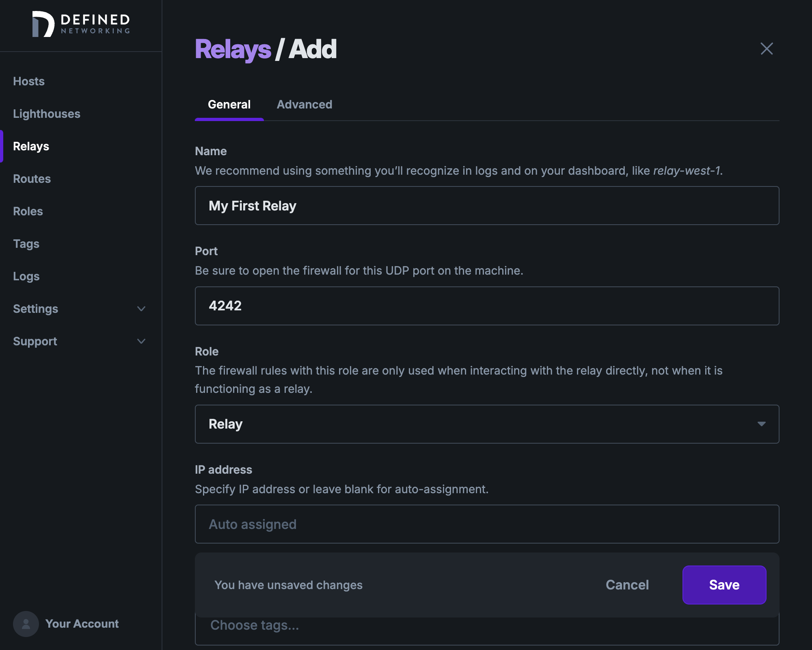Click the My First Relay name field
Viewport: 812px width, 650px height.
tap(487, 206)
